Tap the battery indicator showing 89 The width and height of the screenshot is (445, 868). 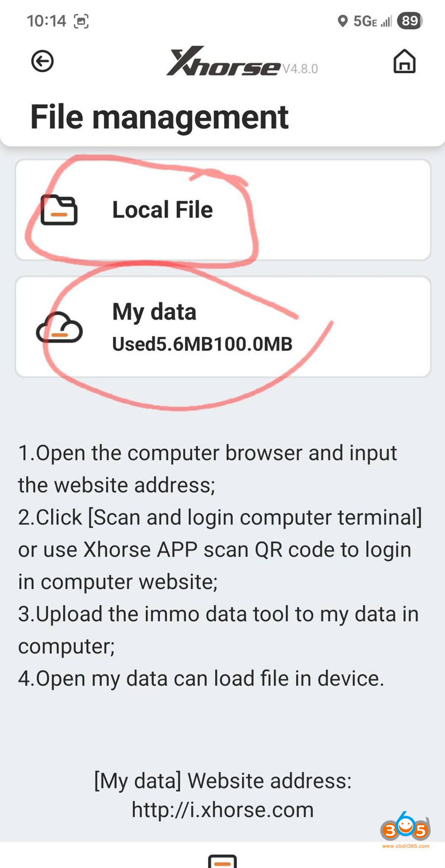pyautogui.click(x=410, y=21)
